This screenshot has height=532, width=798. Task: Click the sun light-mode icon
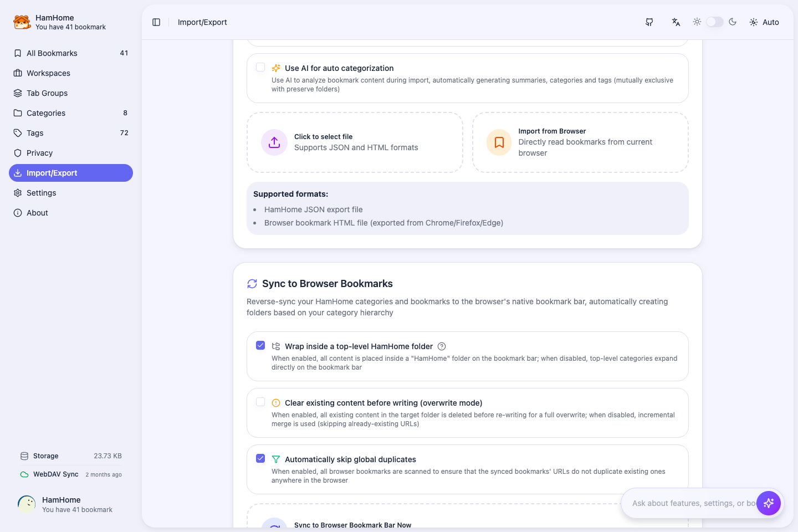click(697, 22)
